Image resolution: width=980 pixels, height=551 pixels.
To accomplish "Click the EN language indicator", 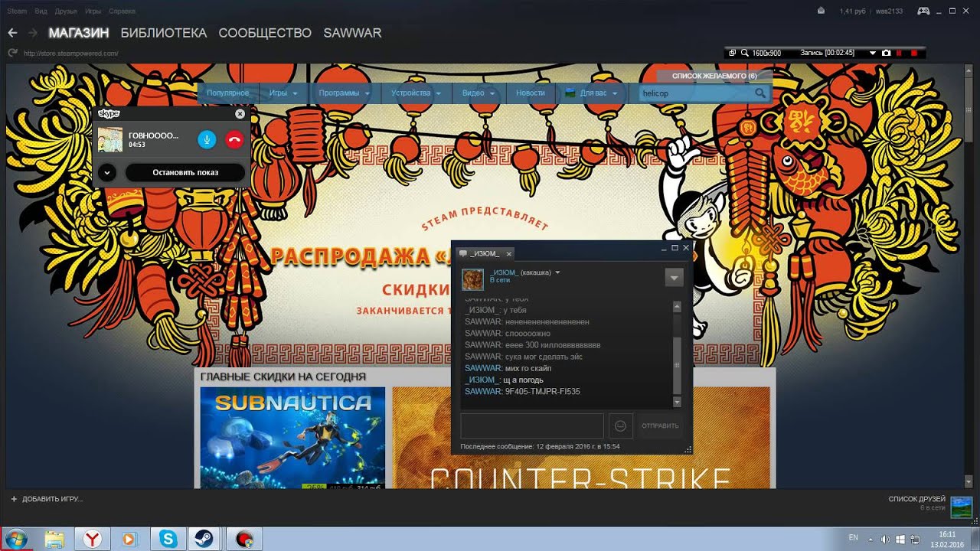I will tap(854, 539).
